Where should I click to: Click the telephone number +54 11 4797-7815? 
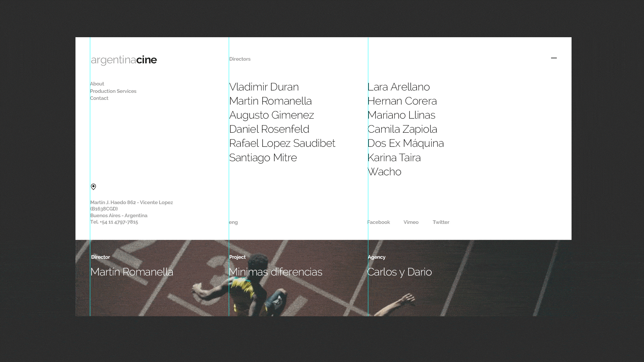(119, 222)
